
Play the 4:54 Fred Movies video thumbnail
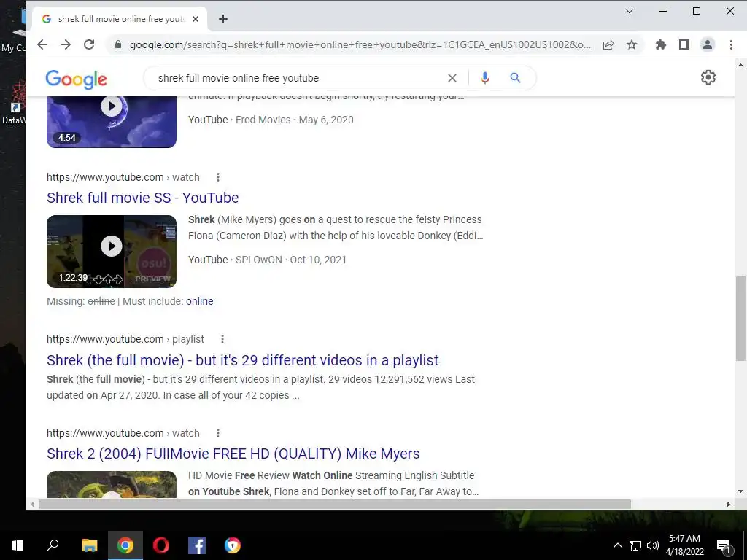coord(112,122)
